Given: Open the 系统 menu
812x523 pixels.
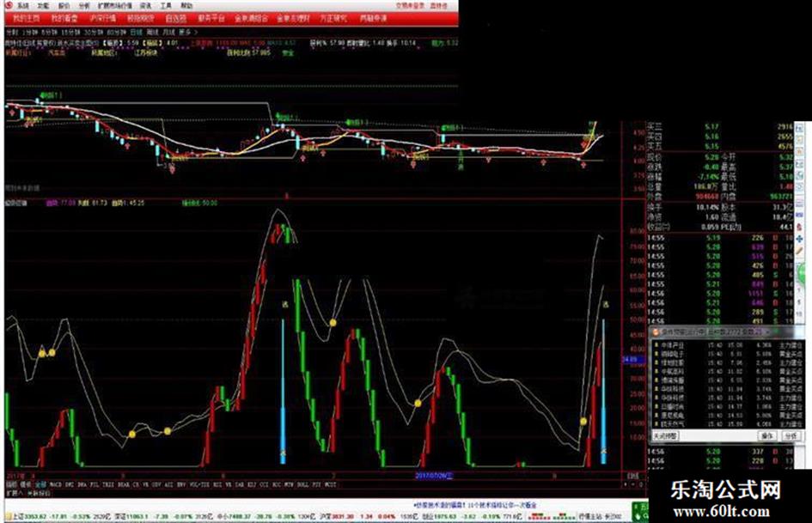Looking at the screenshot, I should pyautogui.click(x=23, y=6).
